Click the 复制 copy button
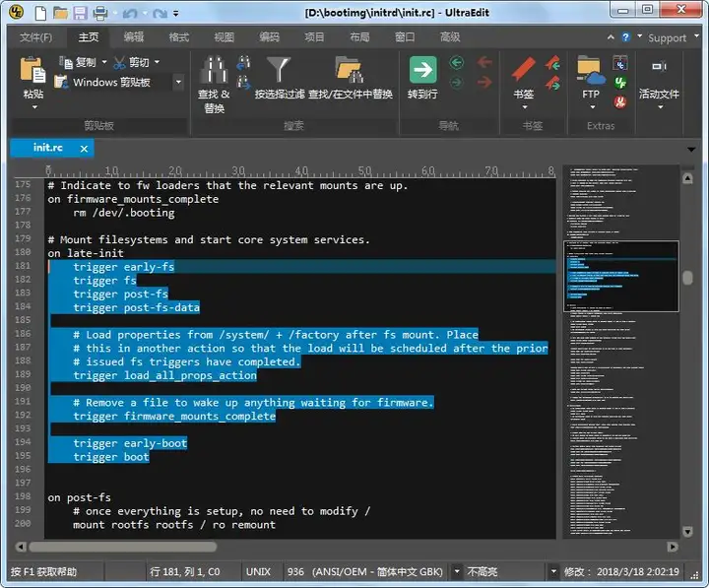This screenshot has width=709, height=588. pos(78,62)
